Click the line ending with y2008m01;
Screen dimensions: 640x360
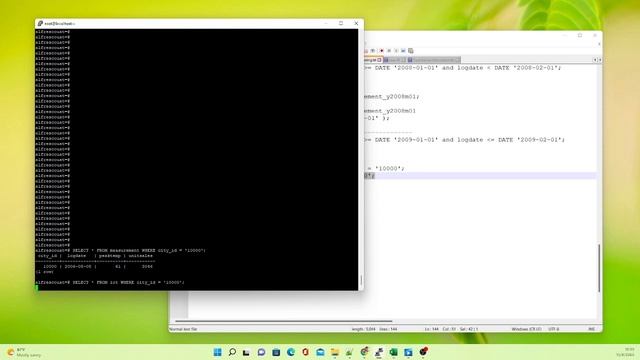point(392,96)
